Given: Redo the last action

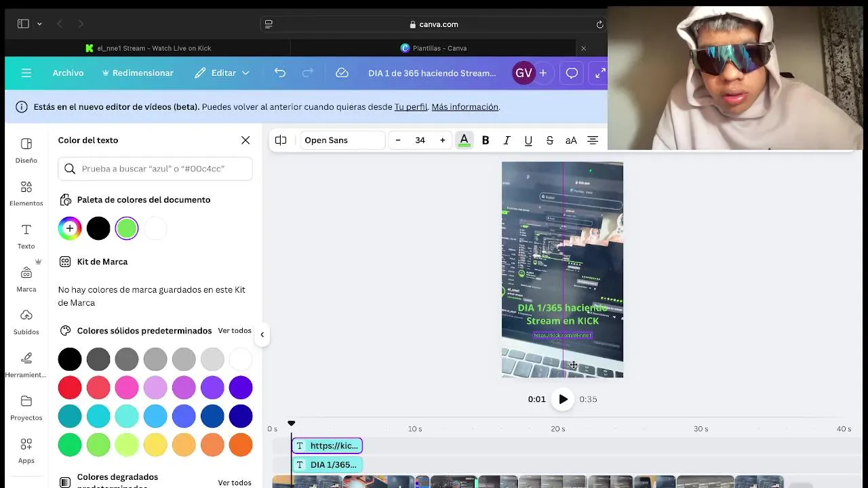Looking at the screenshot, I should (x=308, y=73).
